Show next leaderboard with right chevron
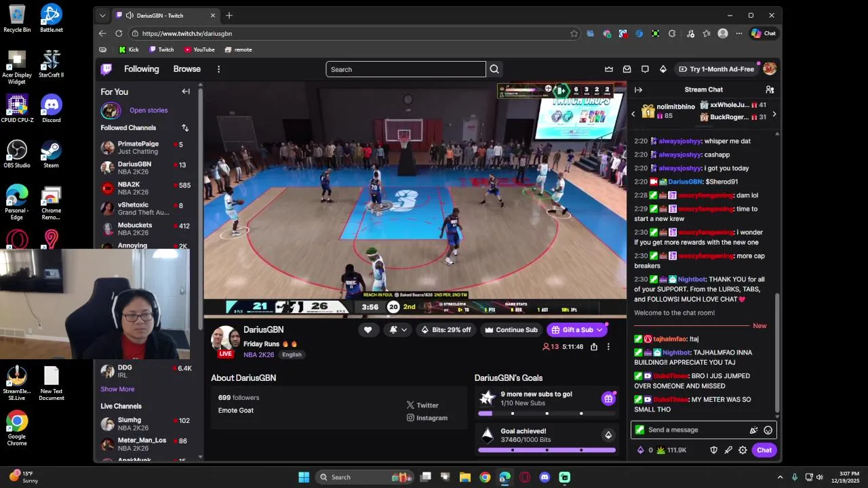Image resolution: width=868 pixels, height=488 pixels. pos(774,114)
